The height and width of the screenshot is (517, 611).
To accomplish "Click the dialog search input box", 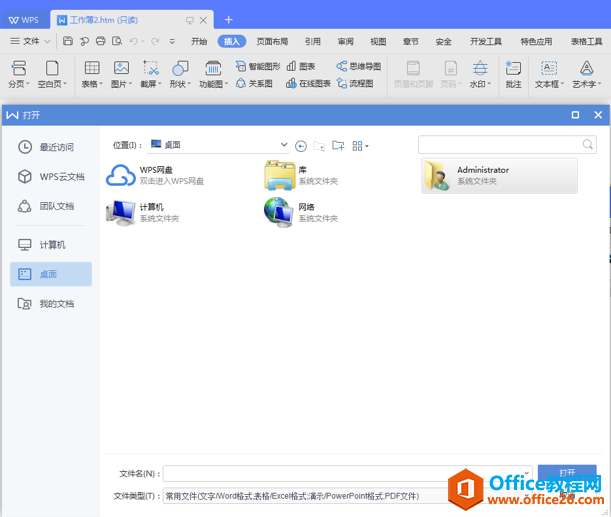I will click(507, 145).
